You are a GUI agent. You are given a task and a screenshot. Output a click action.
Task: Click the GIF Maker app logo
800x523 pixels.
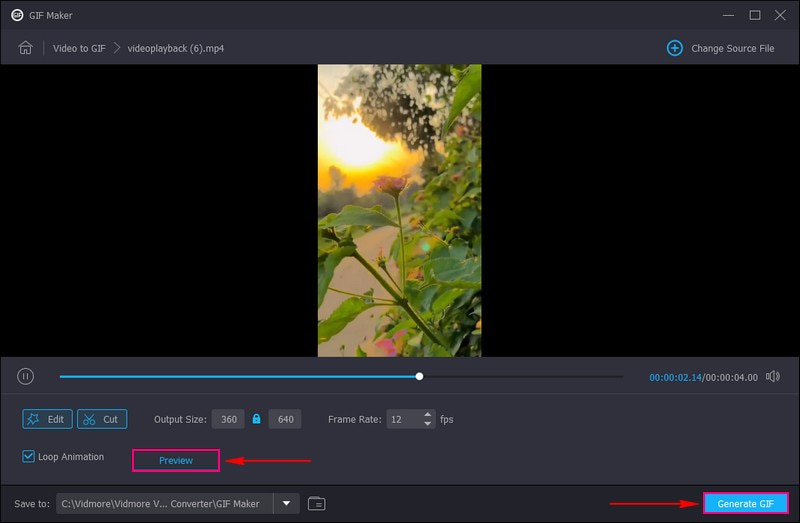click(17, 15)
